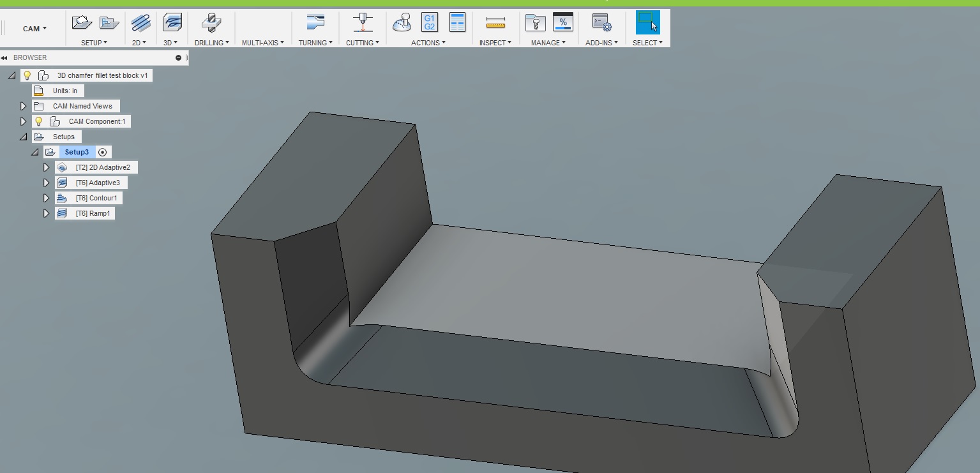Open the ACTIONS menu

coord(428,43)
